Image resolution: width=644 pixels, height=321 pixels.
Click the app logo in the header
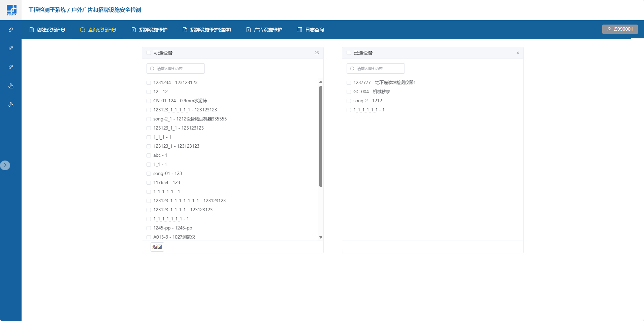pos(11,10)
